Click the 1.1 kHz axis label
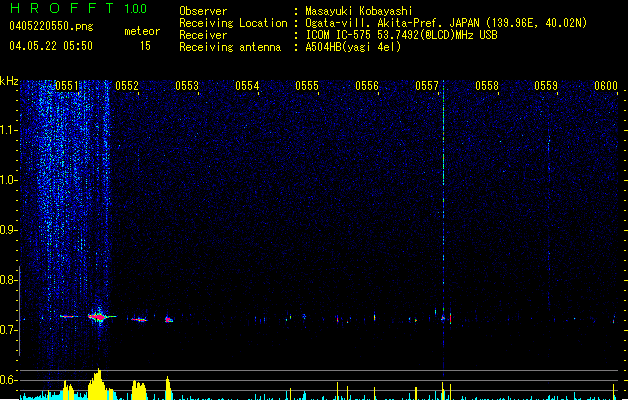This screenshot has height=400, width=629. tap(9, 130)
